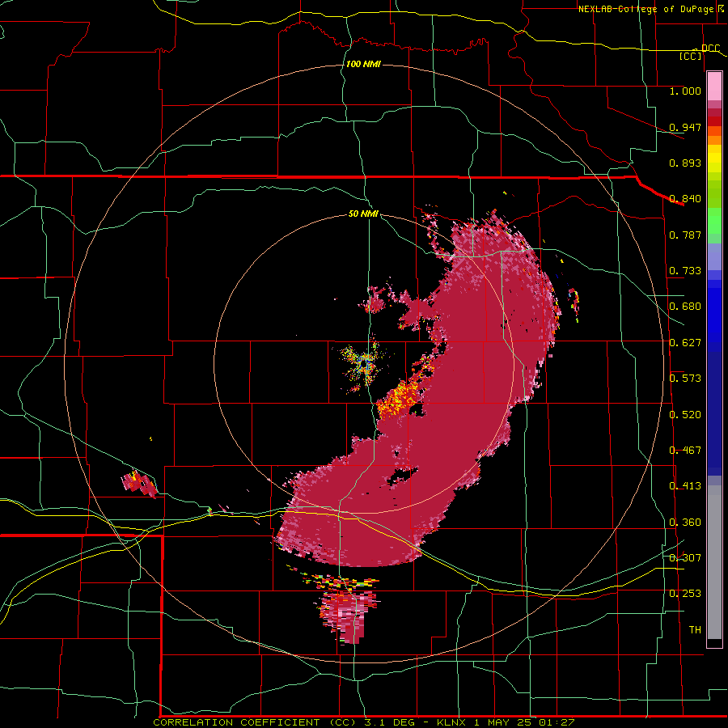Select the 0.360 colorbar value

[685, 523]
